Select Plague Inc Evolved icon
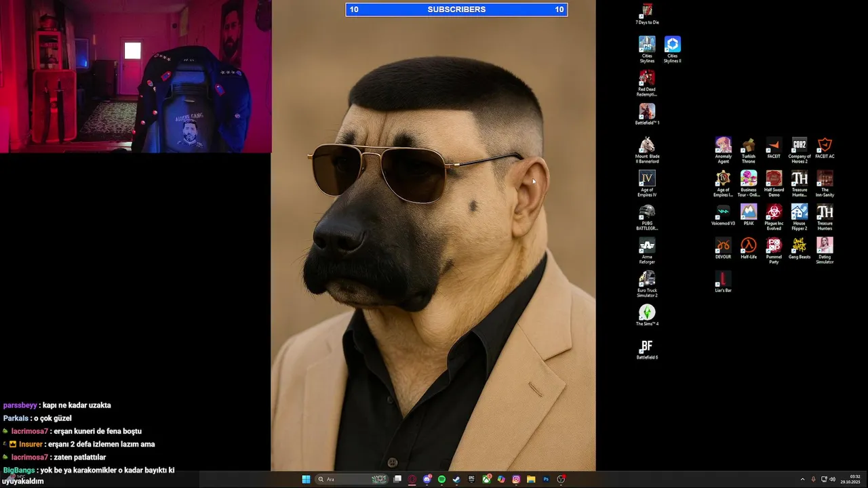868x488 pixels. [774, 217]
